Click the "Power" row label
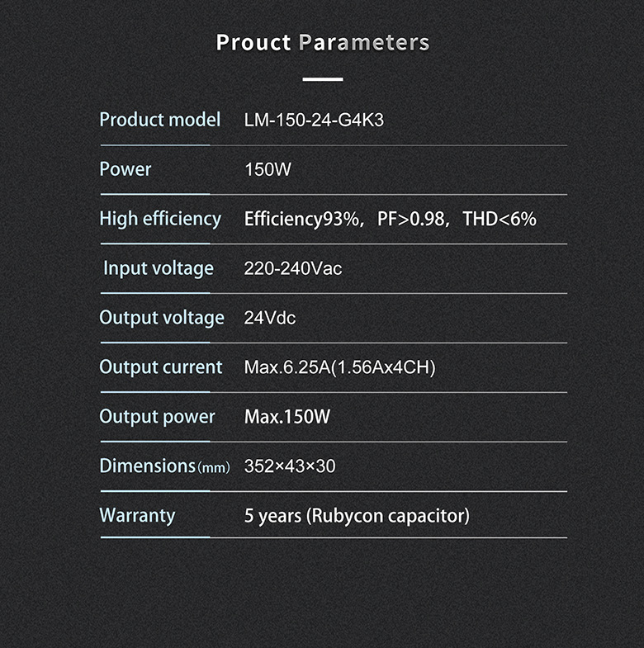Screen dimensions: 644x648 point(125,169)
